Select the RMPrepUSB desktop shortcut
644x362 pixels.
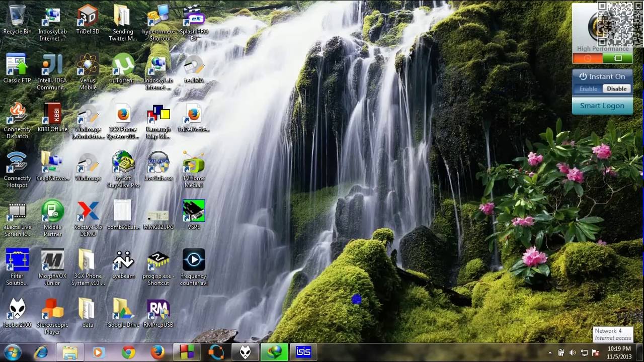pyautogui.click(x=158, y=313)
